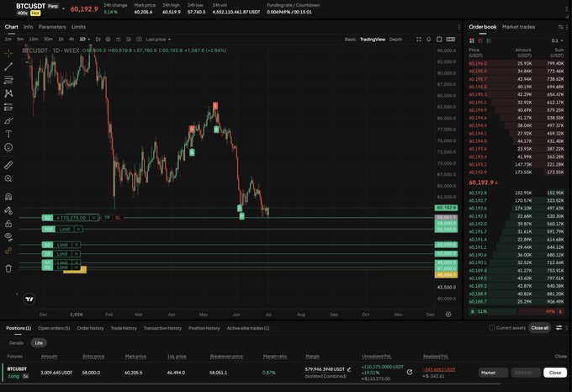Open the Parameters tab

coord(52,27)
